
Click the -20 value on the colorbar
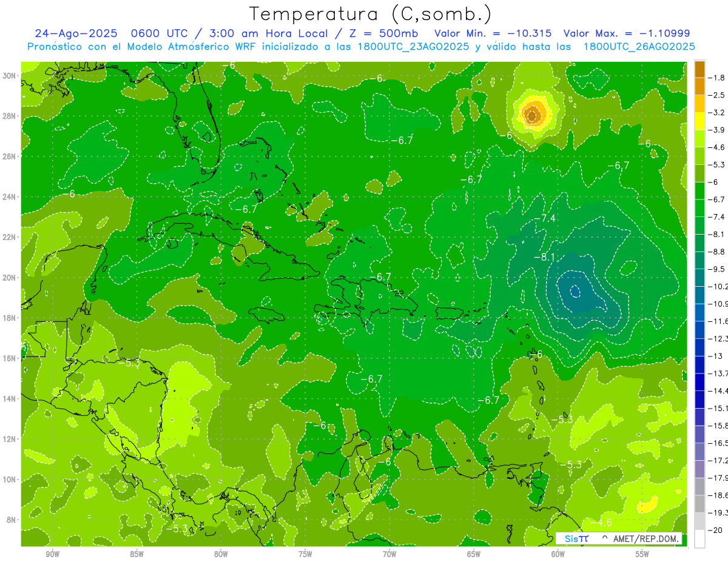[715, 530]
